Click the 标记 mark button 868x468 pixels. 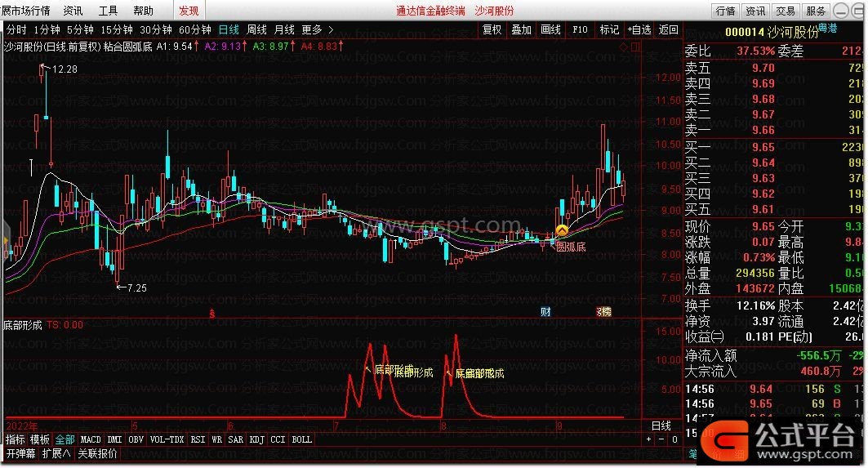609,29
